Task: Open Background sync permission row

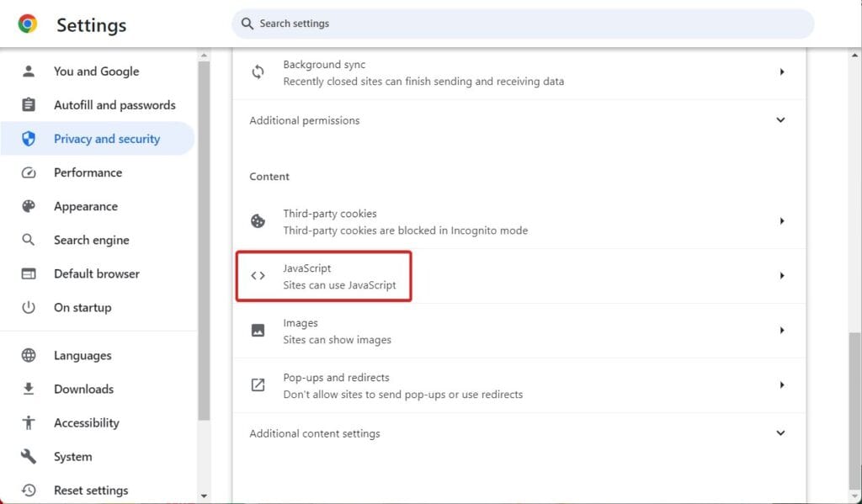Action: [x=519, y=72]
